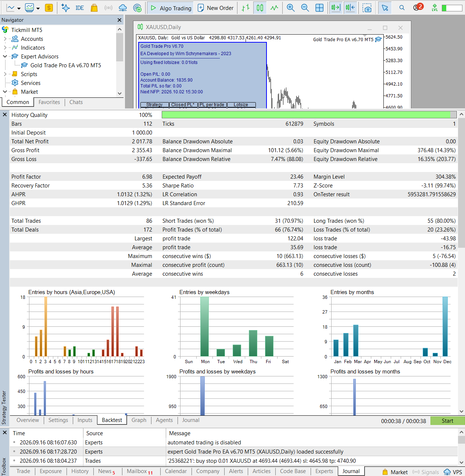Click the Strategy button on chart
The height and width of the screenshot is (476, 465).
pyautogui.click(x=154, y=105)
